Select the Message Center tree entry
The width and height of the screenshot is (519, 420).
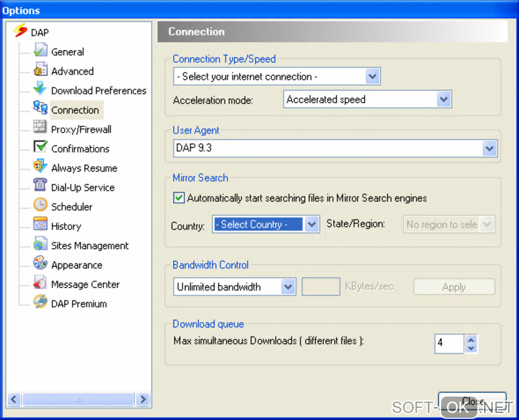tap(85, 285)
